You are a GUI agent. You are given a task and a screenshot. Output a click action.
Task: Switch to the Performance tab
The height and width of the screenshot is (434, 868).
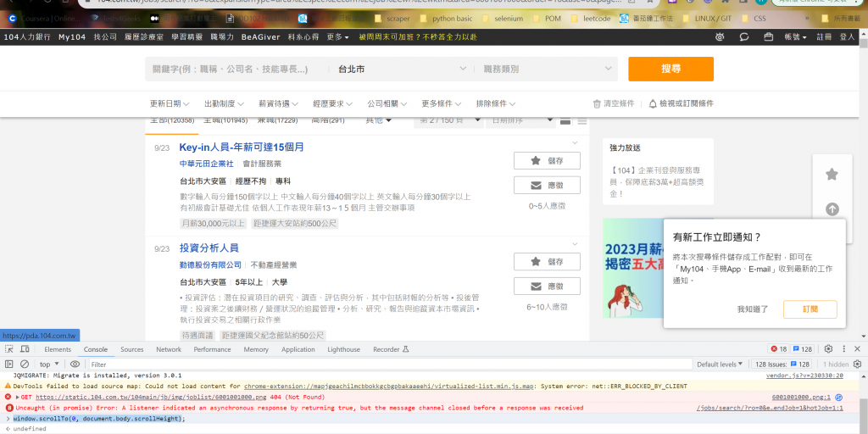[212, 349]
